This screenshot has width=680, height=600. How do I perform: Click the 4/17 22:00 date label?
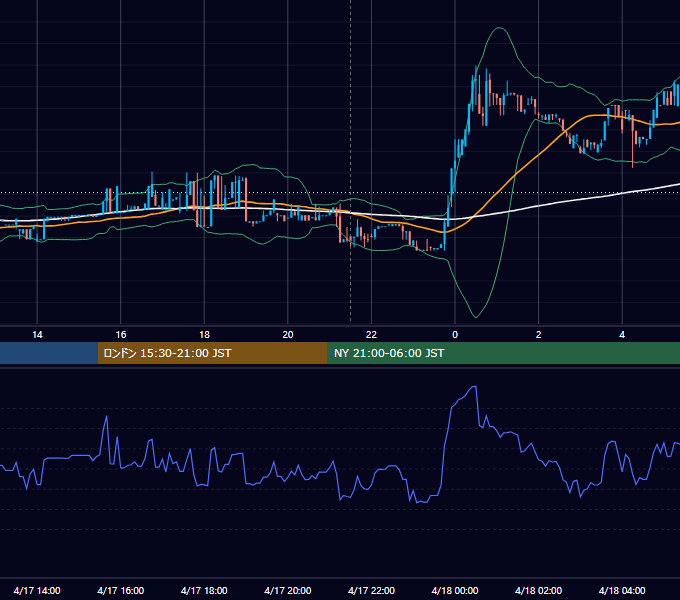(371, 590)
